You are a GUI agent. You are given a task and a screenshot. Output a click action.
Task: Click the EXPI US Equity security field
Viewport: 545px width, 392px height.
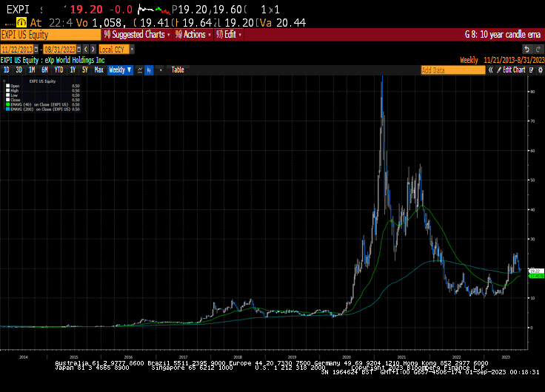click(x=51, y=35)
